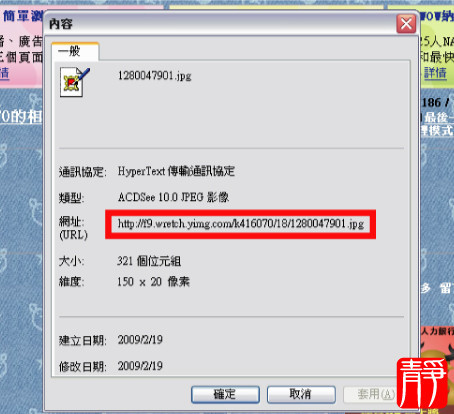Viewport: 454px width, 414px height.
Task: Click the 150 x 20 像素 dimension value
Action: [x=153, y=282]
